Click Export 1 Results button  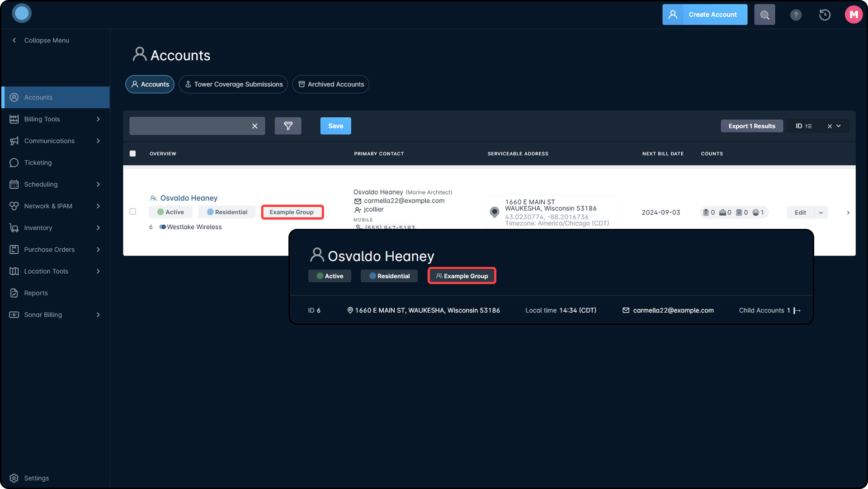coord(752,126)
